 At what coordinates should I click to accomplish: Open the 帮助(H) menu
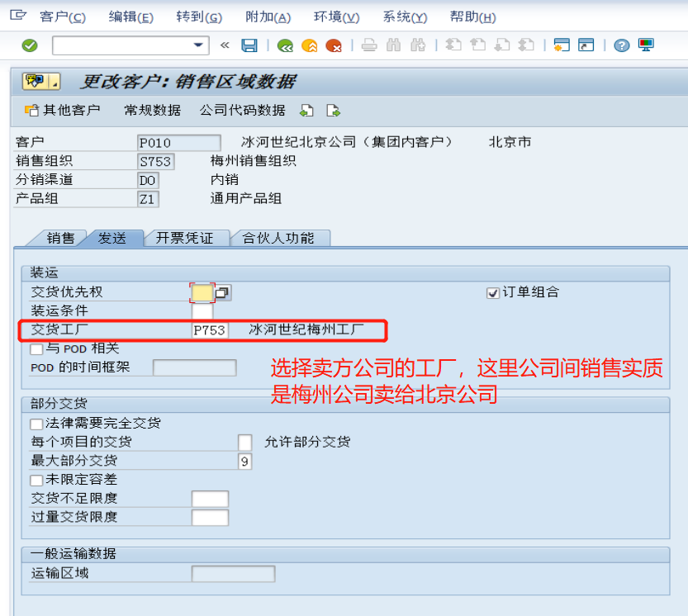click(x=473, y=17)
